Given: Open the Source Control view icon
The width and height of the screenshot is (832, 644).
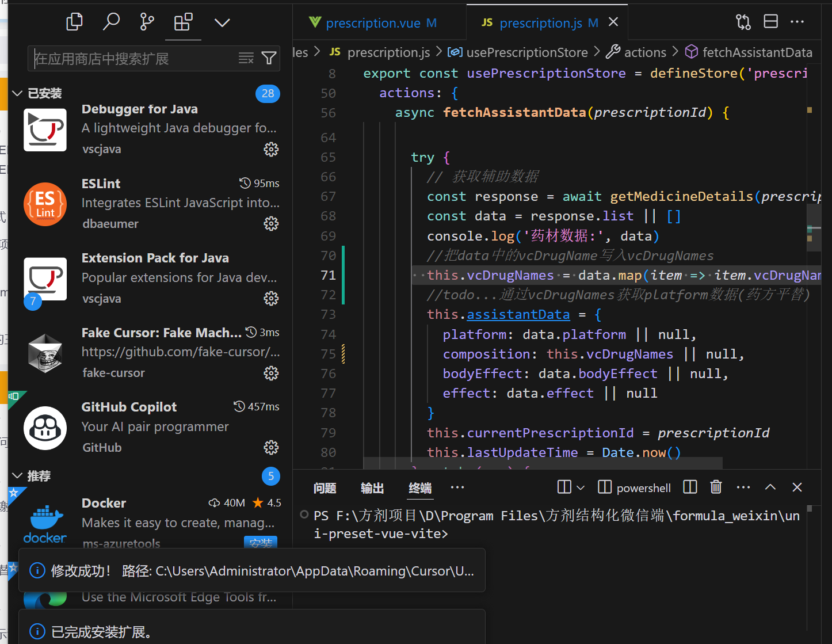Looking at the screenshot, I should click(x=147, y=22).
